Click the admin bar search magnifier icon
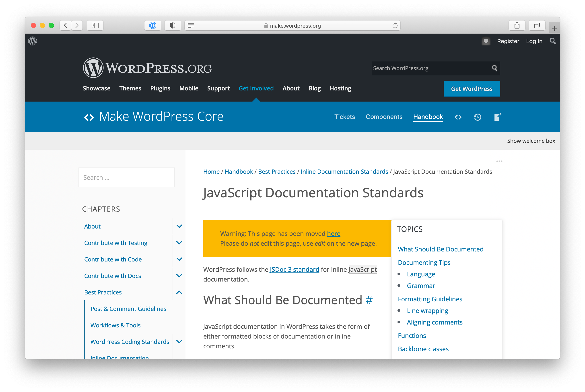Viewport: 585px width, 392px height. tap(553, 41)
